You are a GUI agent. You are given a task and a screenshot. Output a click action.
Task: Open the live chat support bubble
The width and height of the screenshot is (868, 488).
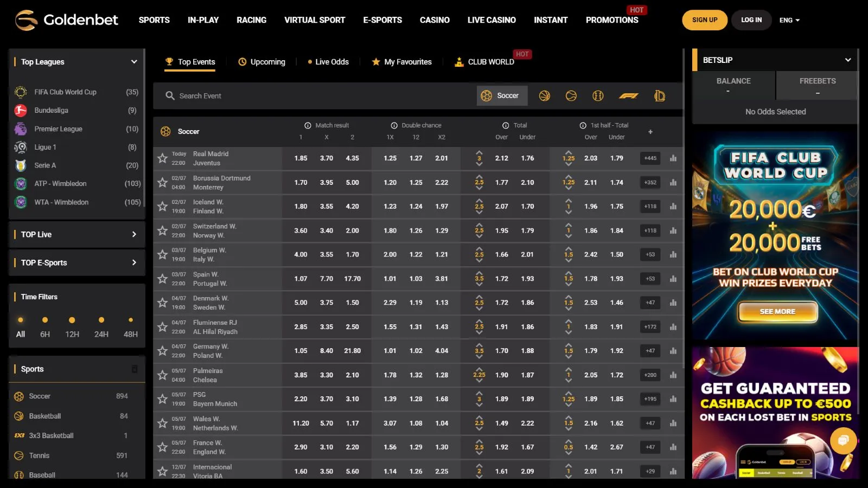pyautogui.click(x=843, y=440)
